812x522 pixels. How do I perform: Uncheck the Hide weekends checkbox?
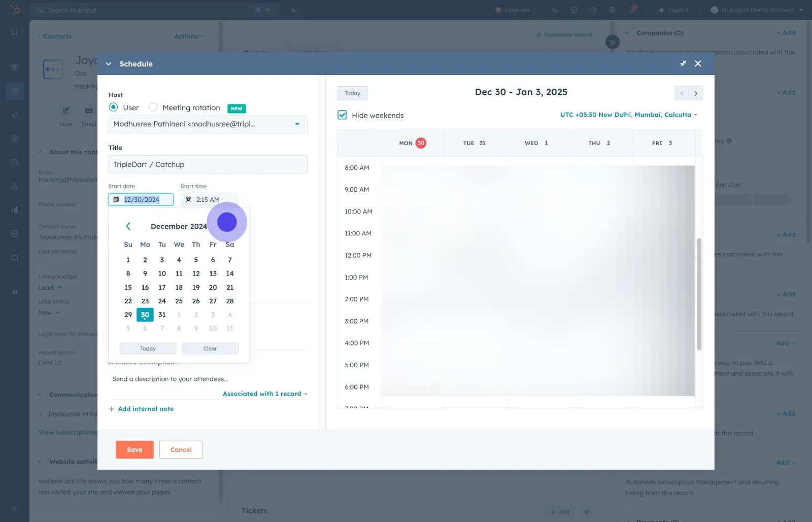(x=342, y=115)
